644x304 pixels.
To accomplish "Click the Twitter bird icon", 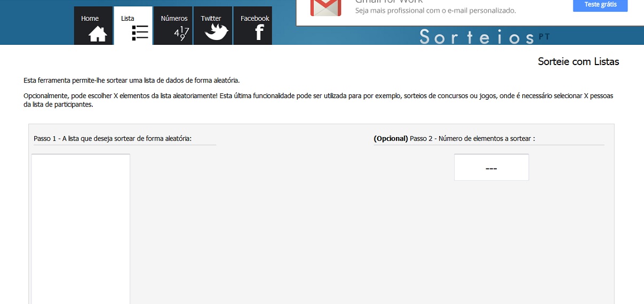I will click(x=217, y=33).
